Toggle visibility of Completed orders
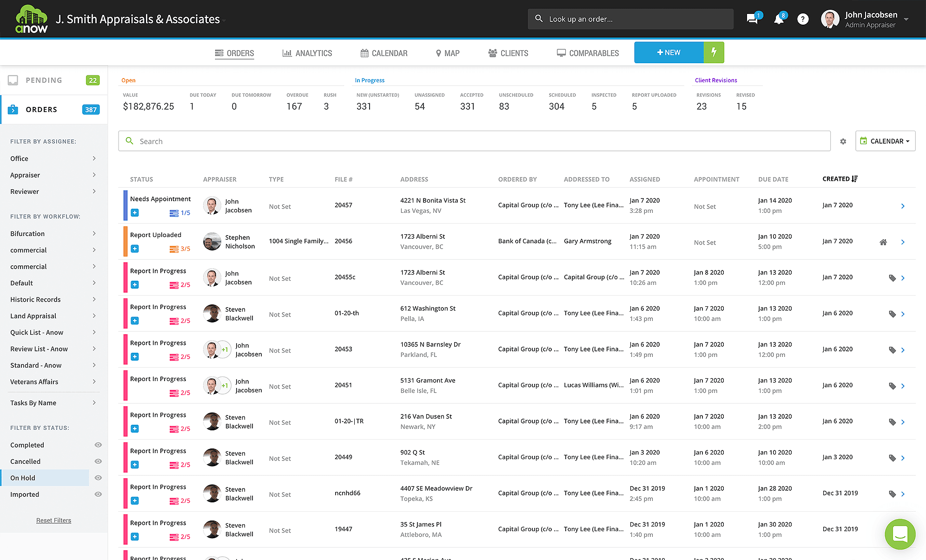 pos(98,445)
